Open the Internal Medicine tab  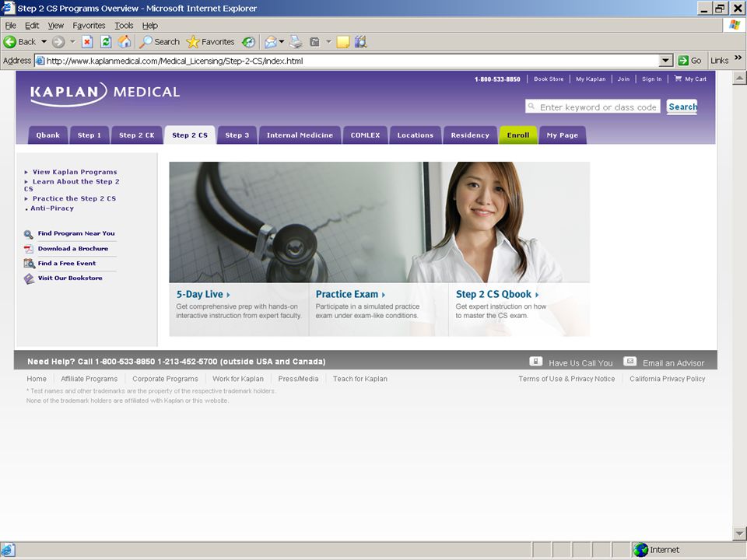[300, 135]
